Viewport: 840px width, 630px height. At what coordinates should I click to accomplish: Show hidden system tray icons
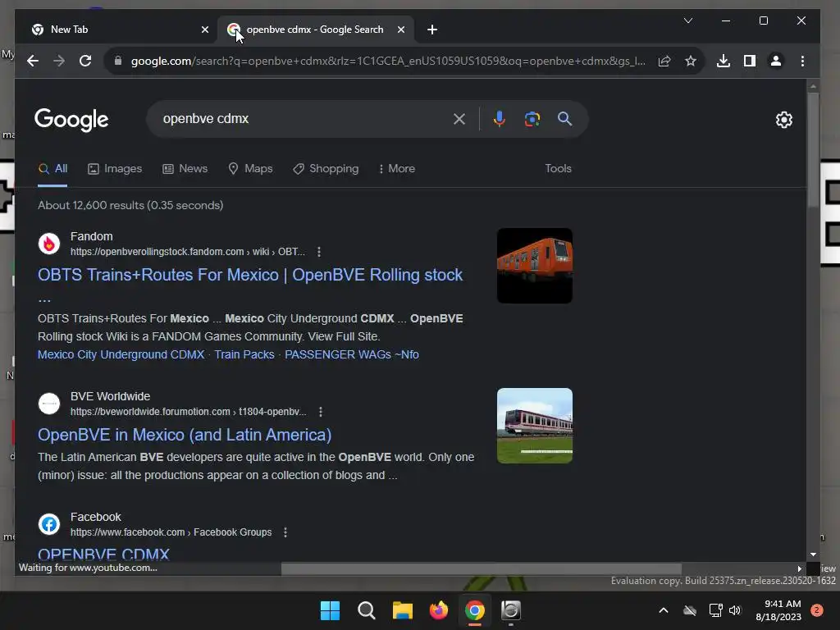coord(663,610)
